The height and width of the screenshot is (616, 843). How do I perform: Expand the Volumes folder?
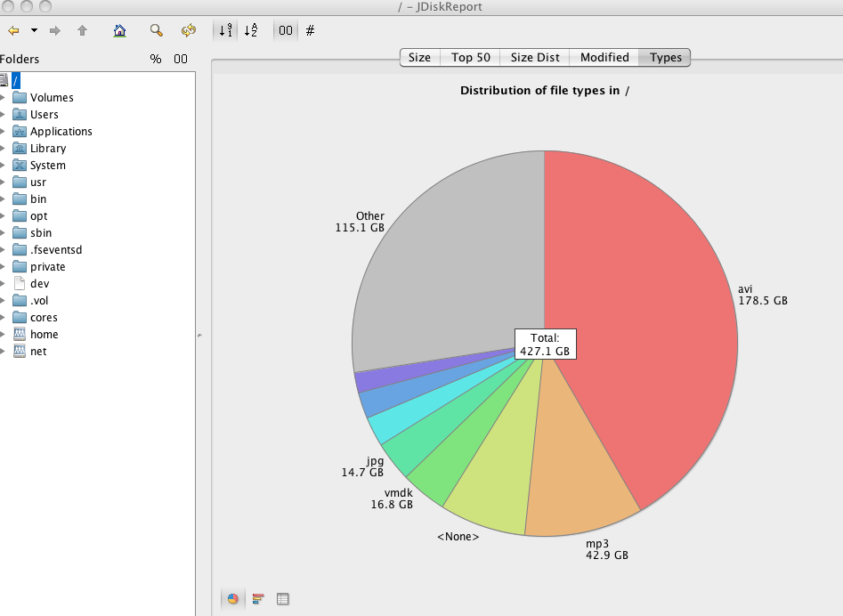tap(3, 97)
